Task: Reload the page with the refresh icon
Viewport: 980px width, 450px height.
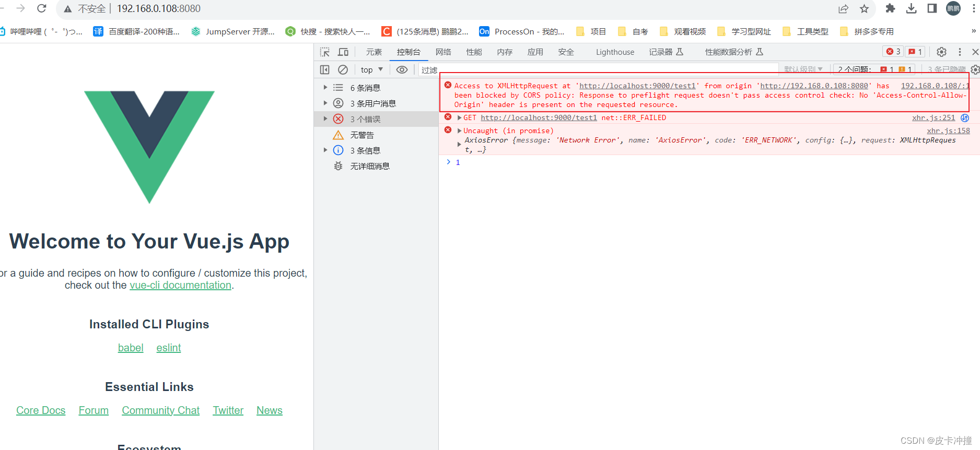Action: click(42, 8)
